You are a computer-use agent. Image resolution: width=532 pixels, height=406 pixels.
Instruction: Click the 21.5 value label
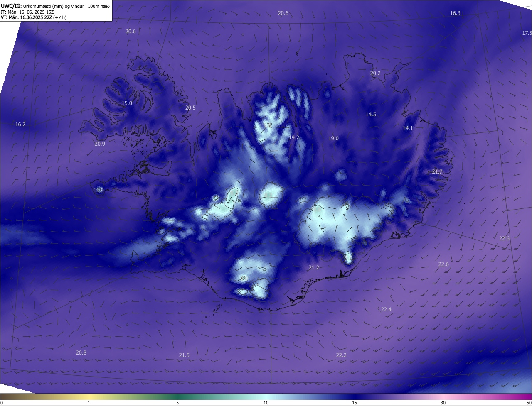pyautogui.click(x=184, y=355)
